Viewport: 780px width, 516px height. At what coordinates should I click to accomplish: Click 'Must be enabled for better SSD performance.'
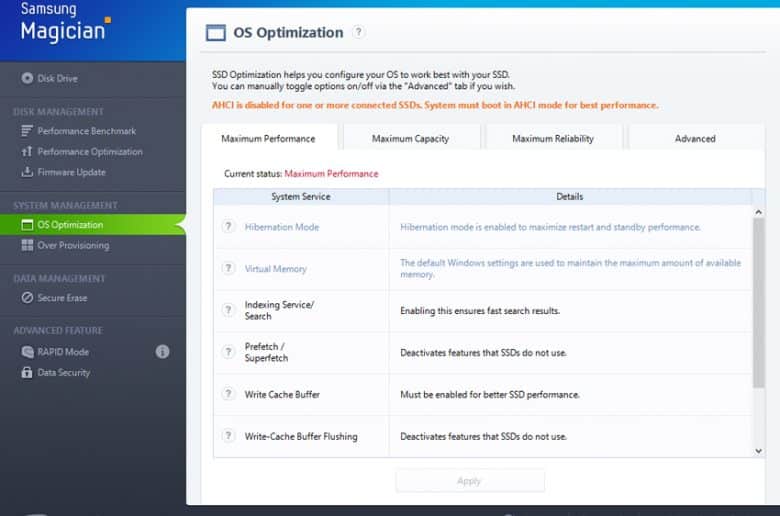click(490, 395)
